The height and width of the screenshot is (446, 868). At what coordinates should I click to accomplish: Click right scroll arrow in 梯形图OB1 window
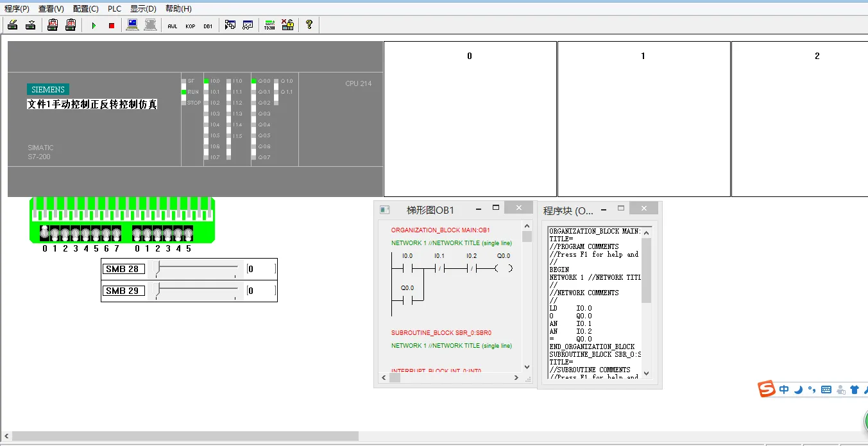pos(518,378)
